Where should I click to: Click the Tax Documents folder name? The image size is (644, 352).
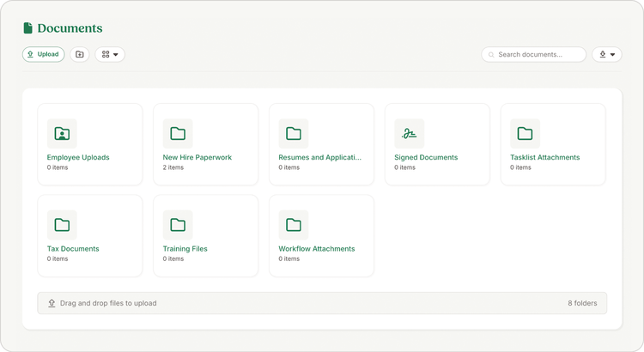tap(73, 248)
